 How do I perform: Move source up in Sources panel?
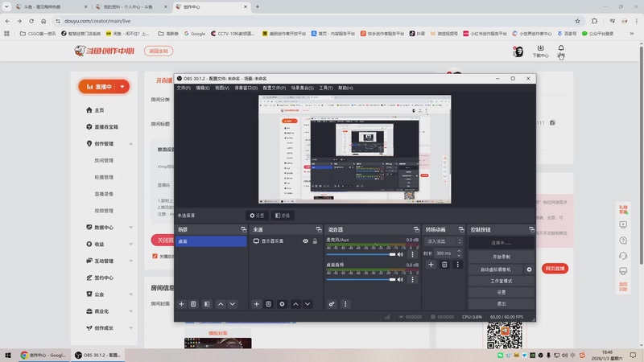[x=295, y=304]
